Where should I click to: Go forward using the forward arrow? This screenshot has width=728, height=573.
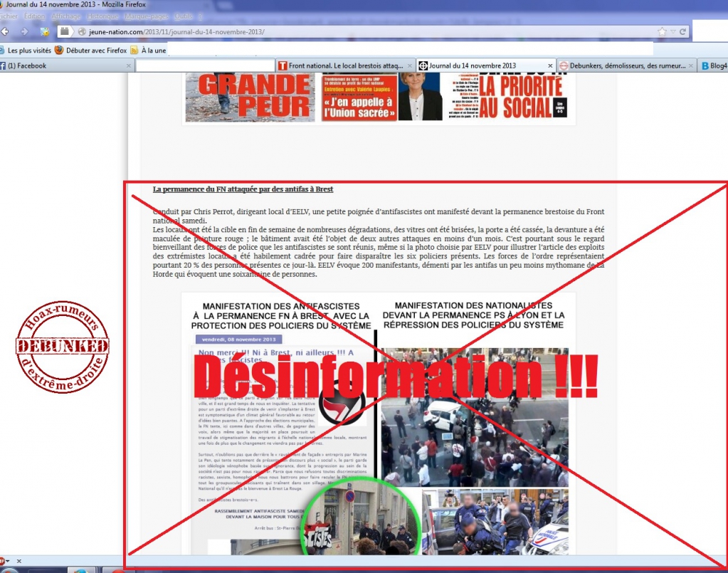point(24,31)
